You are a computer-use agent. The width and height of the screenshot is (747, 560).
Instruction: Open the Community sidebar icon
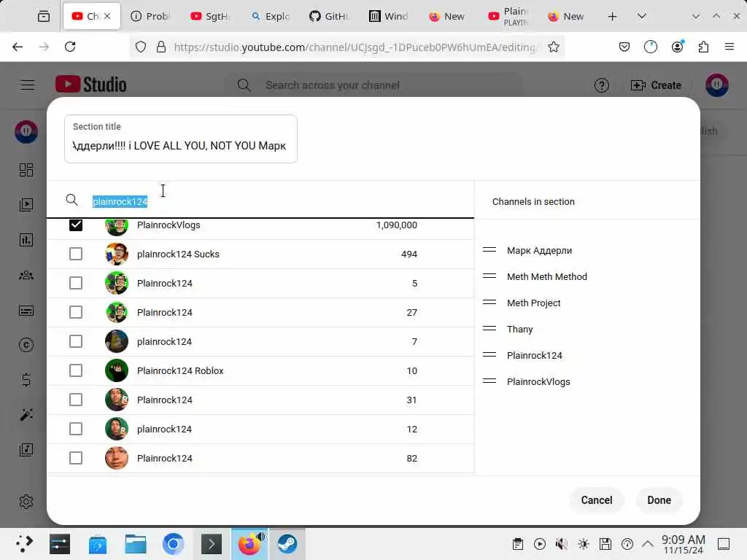tap(26, 275)
